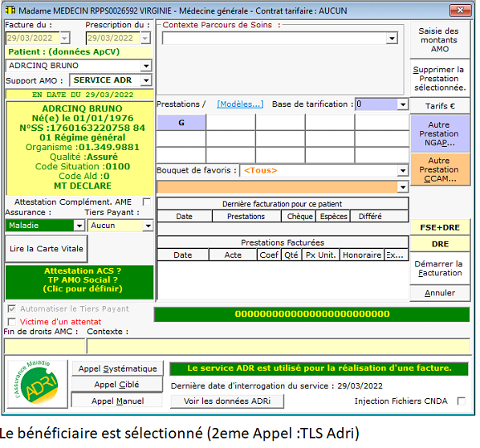Screen dimensions: 480x448
Task: Click Différé column in Dernière facturation
Action: pyautogui.click(x=380, y=216)
